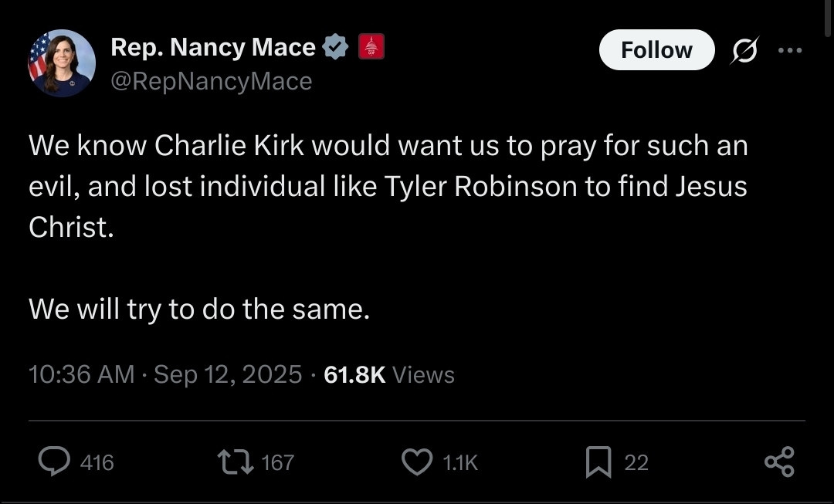Image resolution: width=834 pixels, height=504 pixels.
Task: Open the 10:36 AM Sep 12, 2025 timestamp
Action: click(164, 374)
